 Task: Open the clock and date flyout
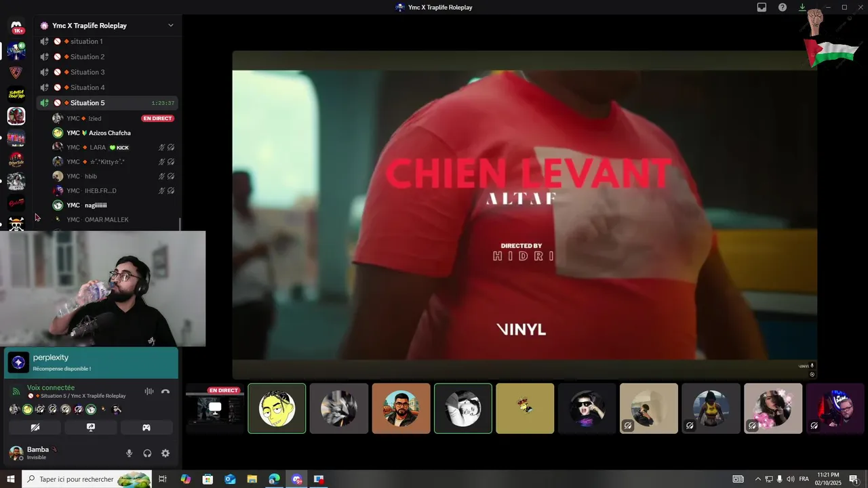[x=827, y=479]
